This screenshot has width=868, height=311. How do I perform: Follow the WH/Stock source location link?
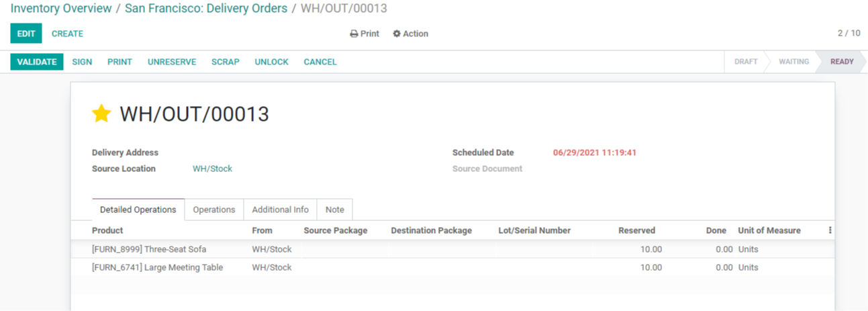pos(212,169)
